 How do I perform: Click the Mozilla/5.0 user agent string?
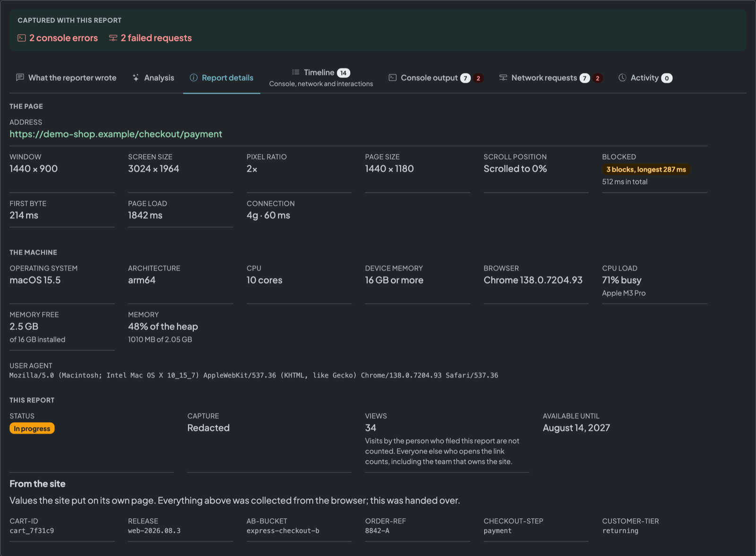(254, 376)
